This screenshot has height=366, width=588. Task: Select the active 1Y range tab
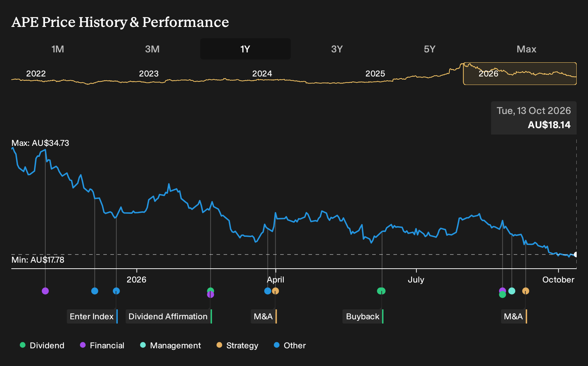pos(245,49)
